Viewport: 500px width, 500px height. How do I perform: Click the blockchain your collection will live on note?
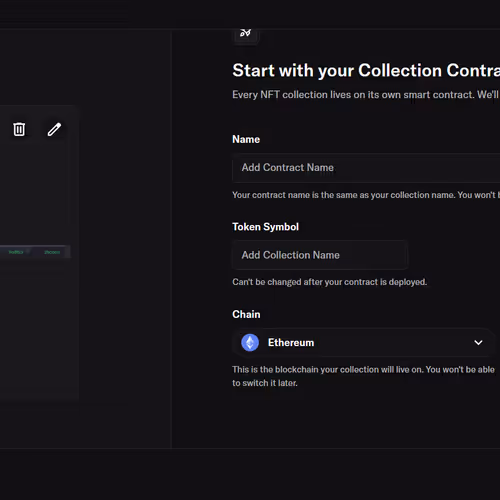point(363,376)
